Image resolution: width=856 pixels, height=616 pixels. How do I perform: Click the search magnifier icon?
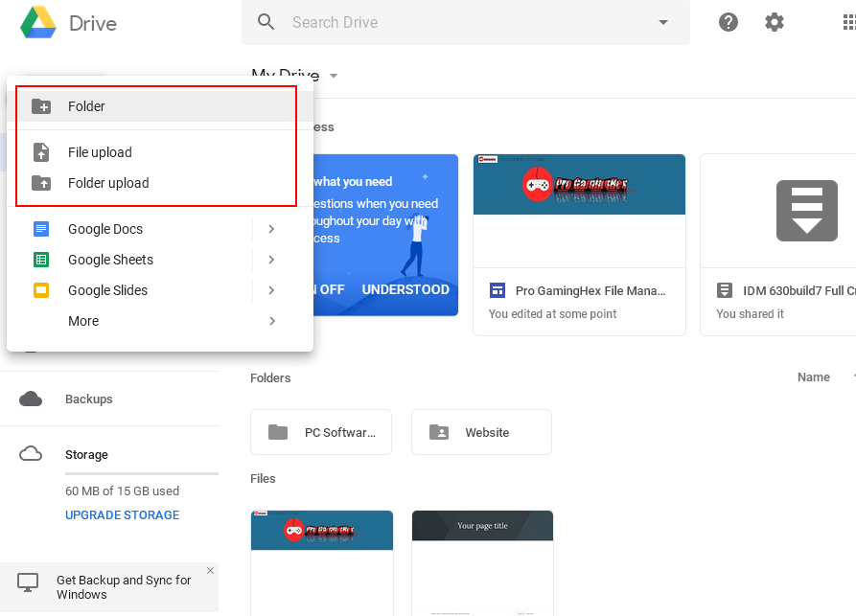(x=266, y=21)
